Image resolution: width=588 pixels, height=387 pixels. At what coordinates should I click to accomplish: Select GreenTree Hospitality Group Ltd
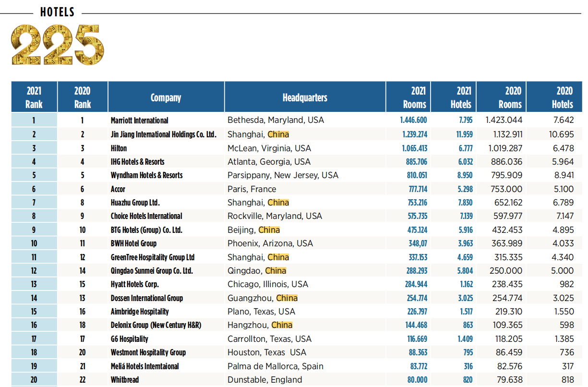coord(153,257)
